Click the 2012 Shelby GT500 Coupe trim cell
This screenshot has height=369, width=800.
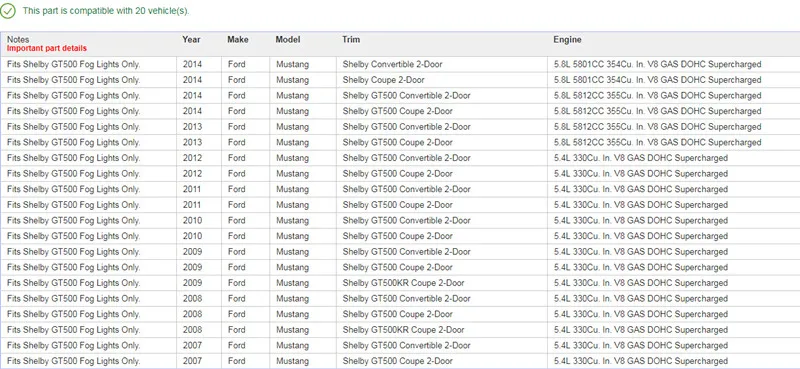click(441, 174)
